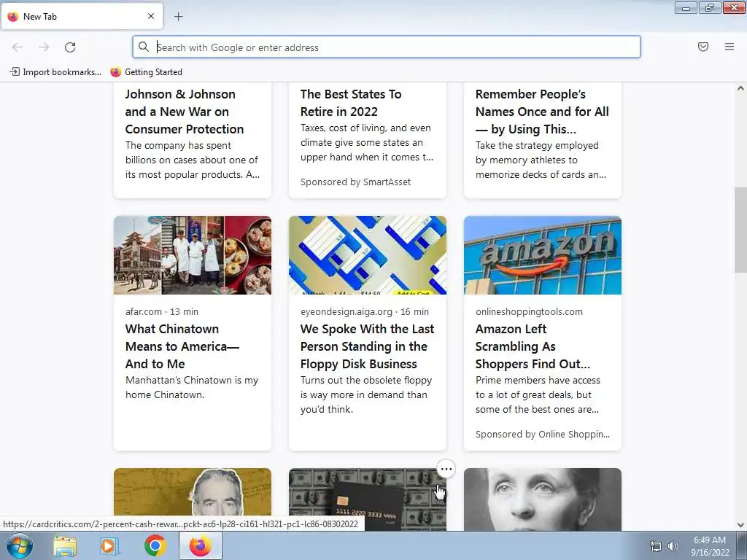Screen dimensions: 747x560
Task: Open Google Chrome from the taskbar
Action: 155,546
